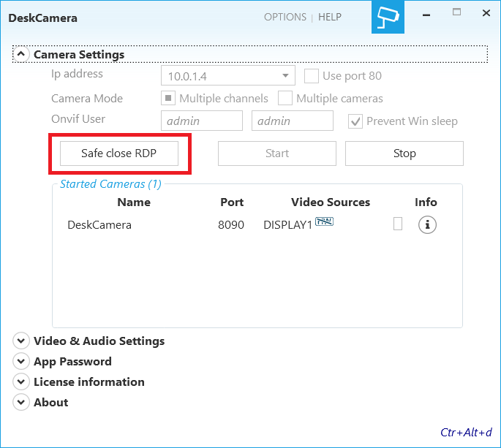The width and height of the screenshot is (501, 448).
Task: Expand Video & Audio Settings section
Action: [x=21, y=341]
